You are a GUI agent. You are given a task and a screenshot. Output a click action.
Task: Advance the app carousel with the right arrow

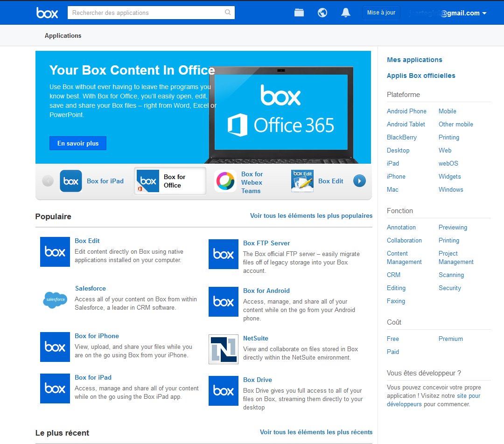tap(359, 181)
